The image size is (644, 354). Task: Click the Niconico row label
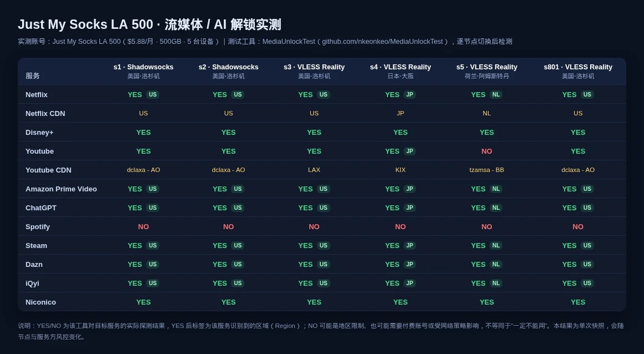point(41,302)
